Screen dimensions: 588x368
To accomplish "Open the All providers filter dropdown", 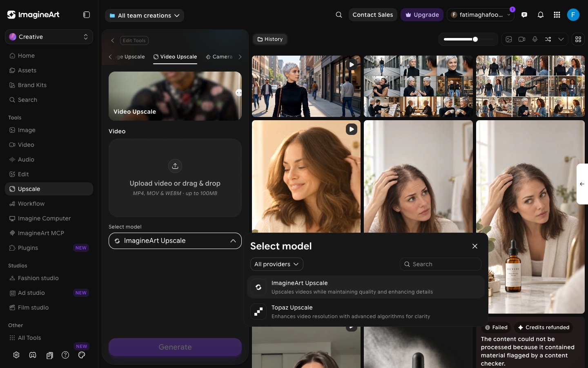I will tap(277, 264).
